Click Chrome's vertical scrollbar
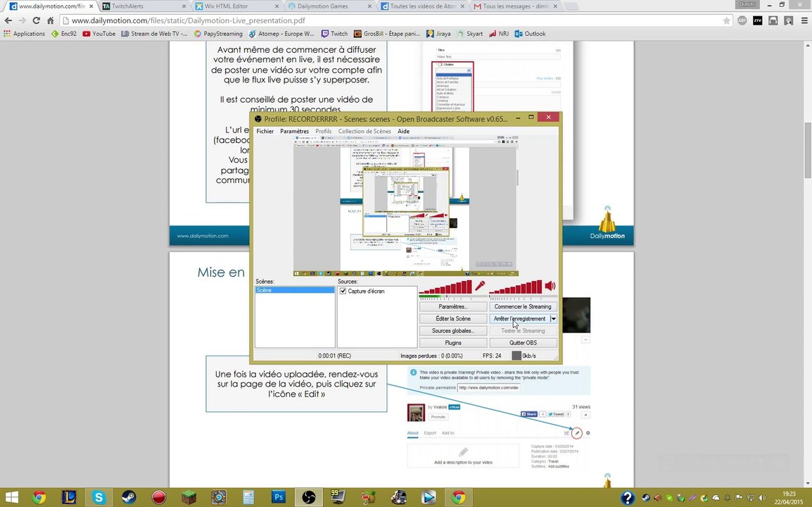Screen dimensions: 812x507 click(x=807, y=150)
